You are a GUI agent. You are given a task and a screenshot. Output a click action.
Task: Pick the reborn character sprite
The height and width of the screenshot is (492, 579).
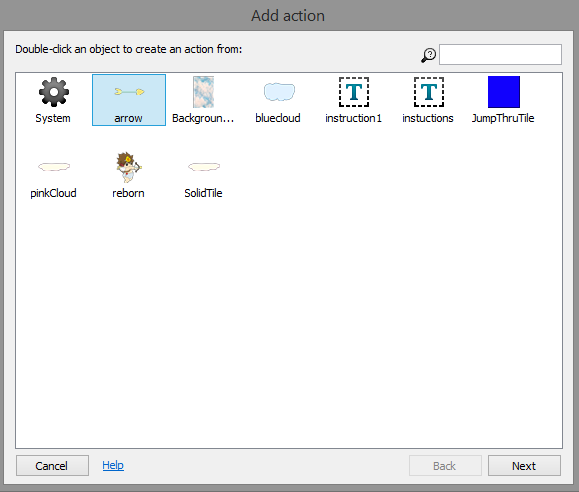129,167
